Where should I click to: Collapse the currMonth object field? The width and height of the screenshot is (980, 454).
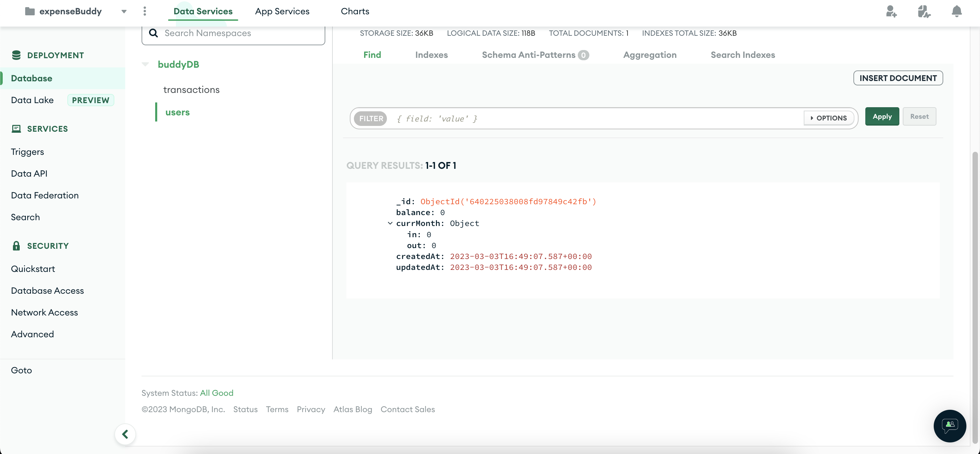coord(390,223)
